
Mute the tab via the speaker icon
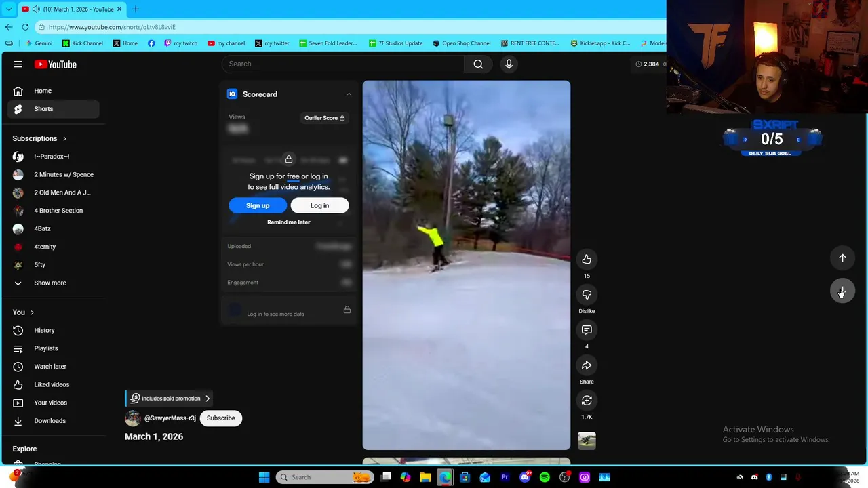point(35,9)
